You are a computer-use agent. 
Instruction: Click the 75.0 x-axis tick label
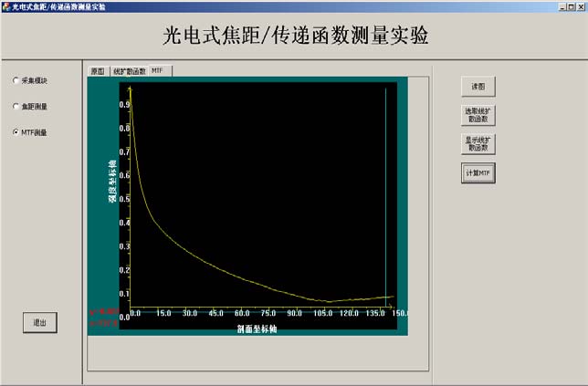click(268, 313)
